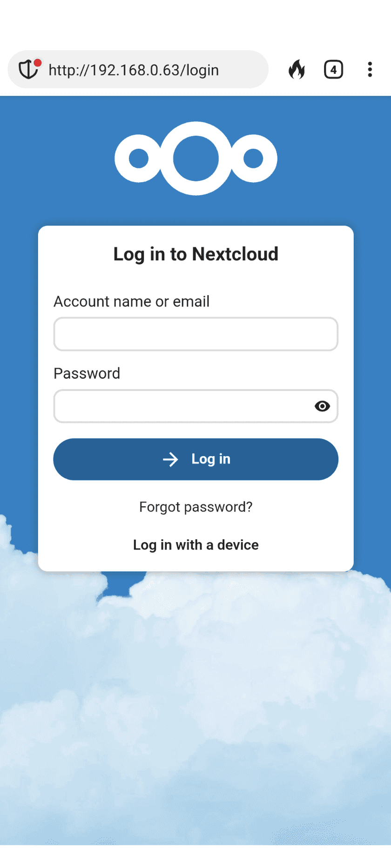Screen dimensions: 391x868
Task: Select the address bar URL text
Action: click(x=134, y=70)
